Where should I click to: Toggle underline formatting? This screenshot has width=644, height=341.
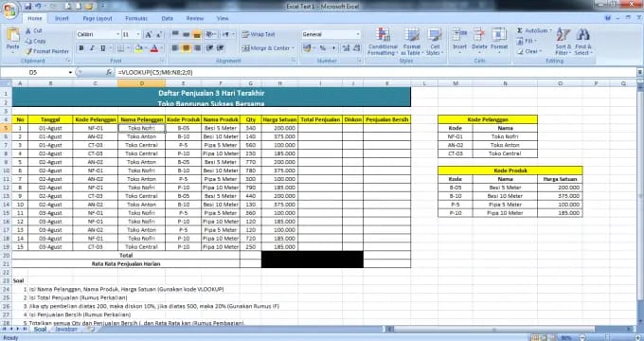pyautogui.click(x=102, y=48)
